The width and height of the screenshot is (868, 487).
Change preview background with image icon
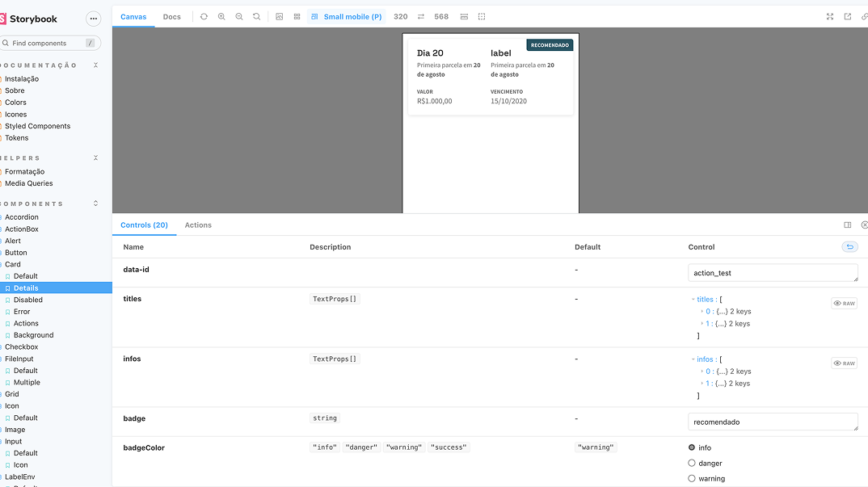click(280, 17)
